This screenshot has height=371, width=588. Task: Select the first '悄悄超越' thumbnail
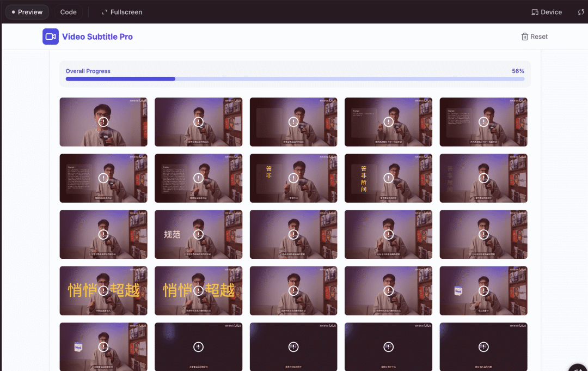coord(103,291)
